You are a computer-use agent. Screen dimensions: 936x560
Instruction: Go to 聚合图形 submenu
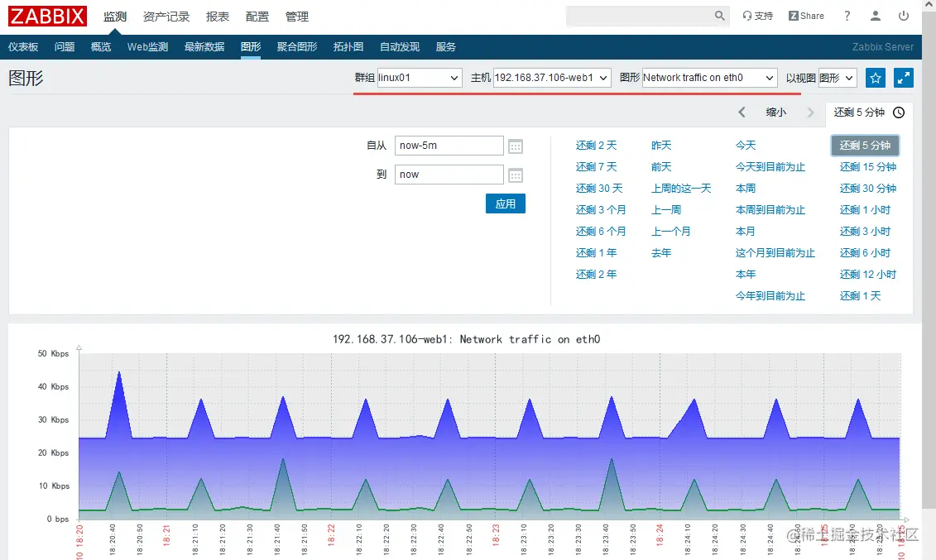296,46
